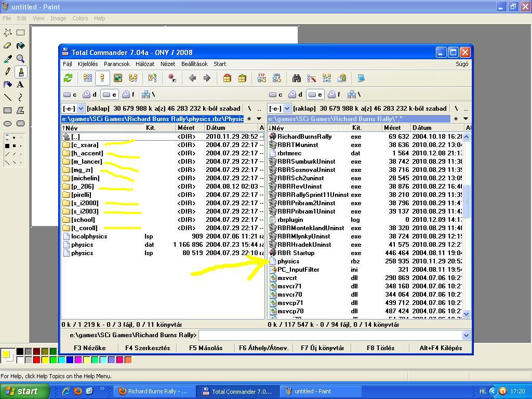
Task: Click the FTP connect toolbar icon
Action: 262,78
